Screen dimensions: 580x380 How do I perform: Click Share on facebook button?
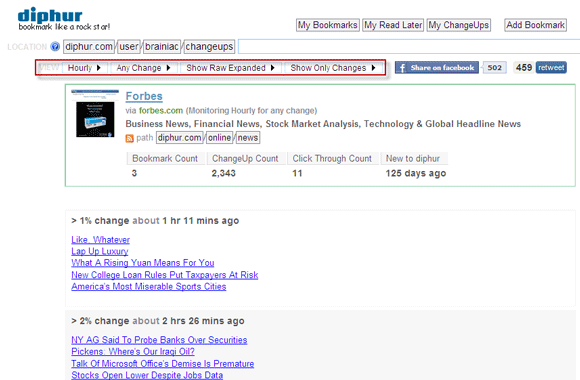click(x=437, y=68)
